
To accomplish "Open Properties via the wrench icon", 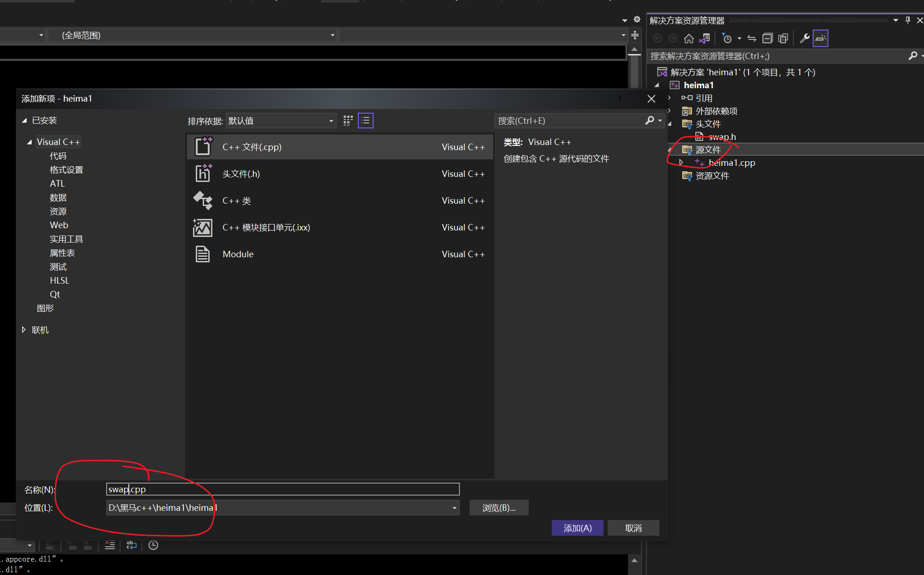I will (804, 38).
